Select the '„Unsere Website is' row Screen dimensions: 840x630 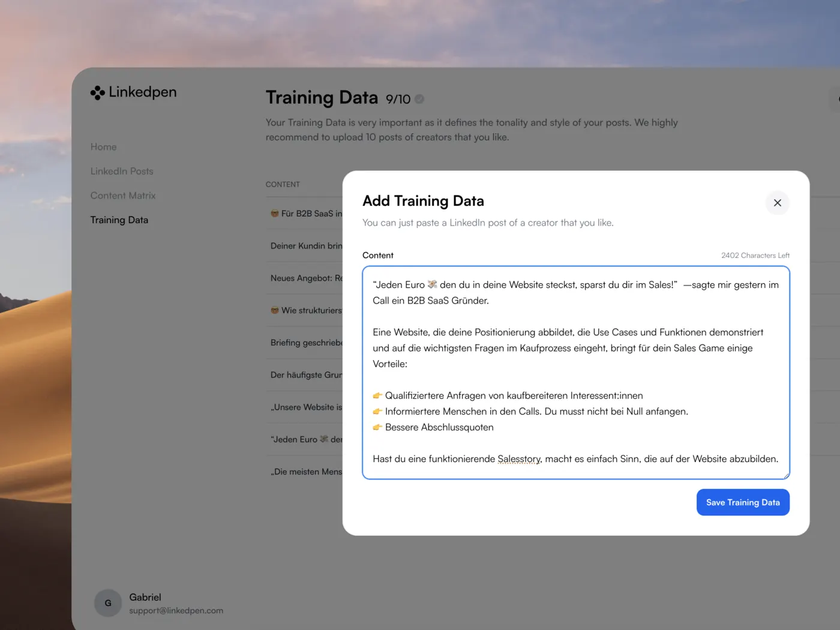point(304,407)
